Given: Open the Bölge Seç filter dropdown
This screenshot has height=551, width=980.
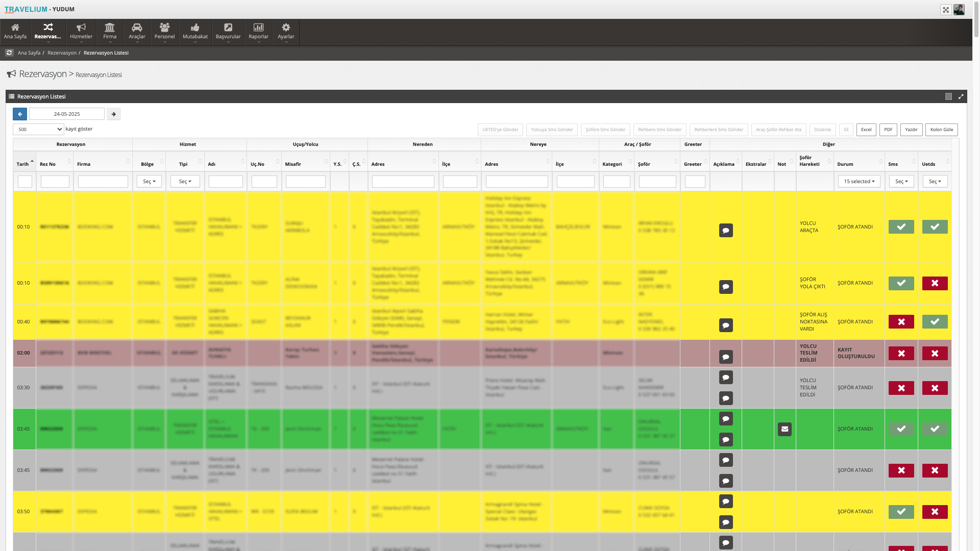Looking at the screenshot, I should tap(149, 182).
